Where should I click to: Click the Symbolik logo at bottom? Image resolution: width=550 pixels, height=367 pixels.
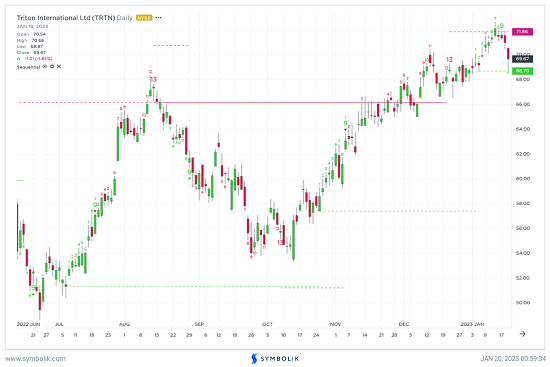point(275,358)
